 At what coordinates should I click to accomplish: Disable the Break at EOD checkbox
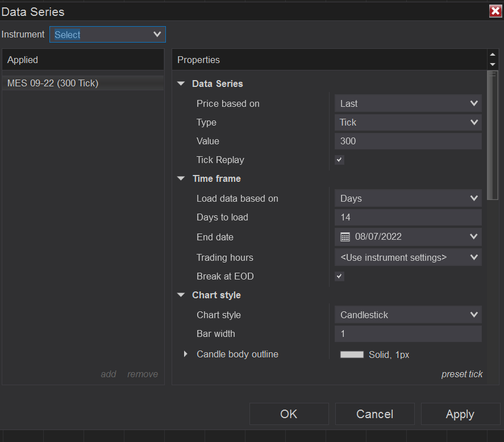click(339, 277)
